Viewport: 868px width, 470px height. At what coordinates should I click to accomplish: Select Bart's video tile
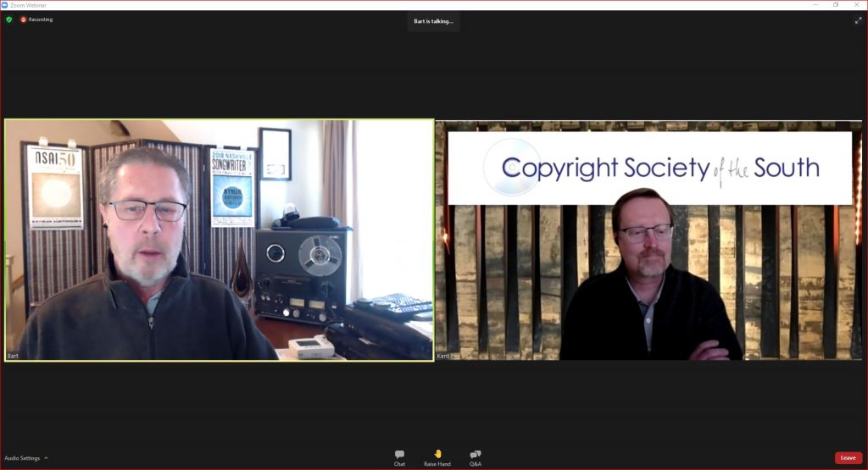point(220,240)
